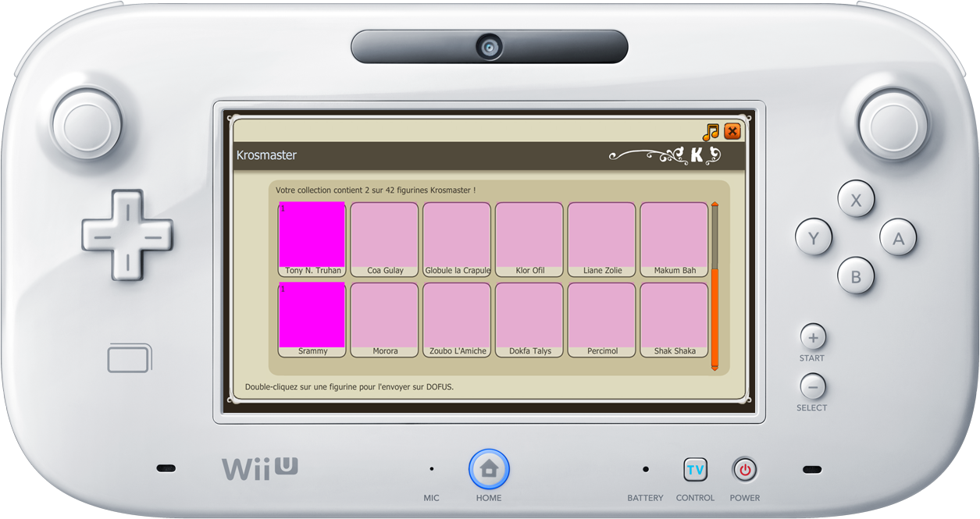Choose the Coa Gulay figurine
This screenshot has width=980, height=519.
(384, 238)
